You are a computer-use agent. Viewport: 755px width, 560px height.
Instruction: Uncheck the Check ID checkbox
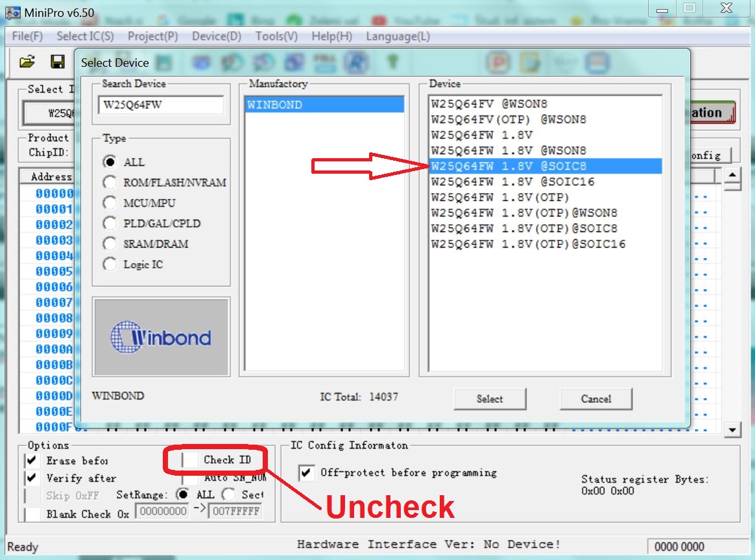(x=189, y=460)
